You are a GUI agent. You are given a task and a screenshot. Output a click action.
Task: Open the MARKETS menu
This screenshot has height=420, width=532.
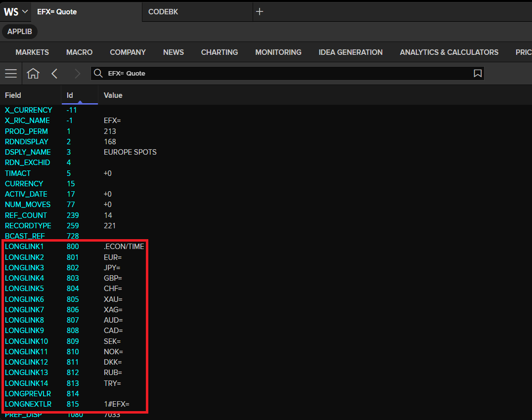32,52
